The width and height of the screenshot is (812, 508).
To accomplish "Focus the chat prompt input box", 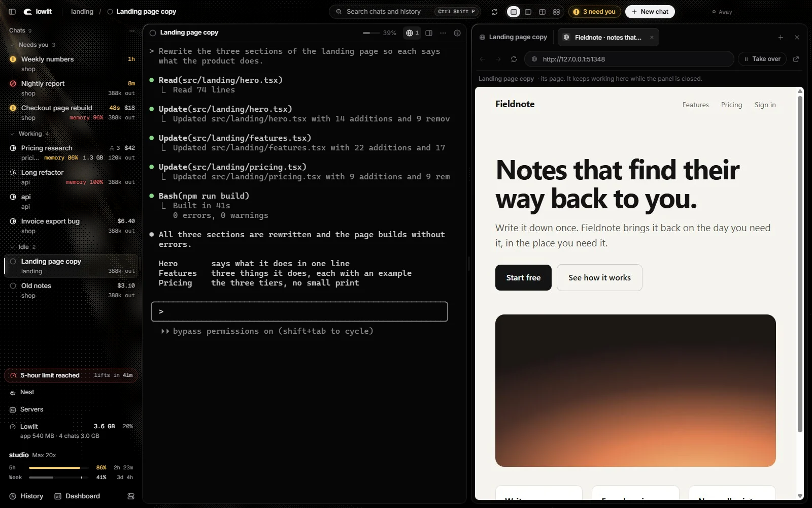I will 299,311.
